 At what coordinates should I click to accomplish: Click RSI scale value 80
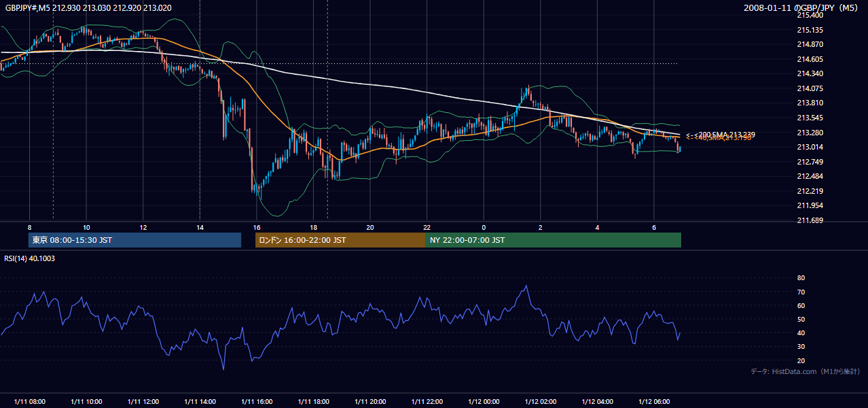point(801,278)
